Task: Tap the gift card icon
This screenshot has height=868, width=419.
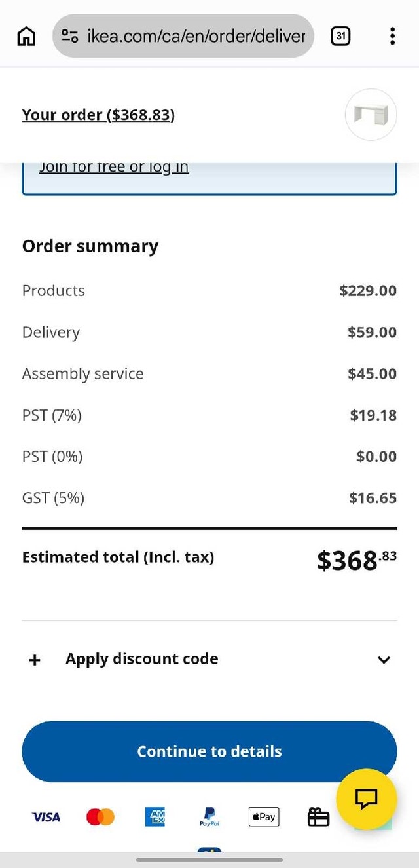Action: 318,817
